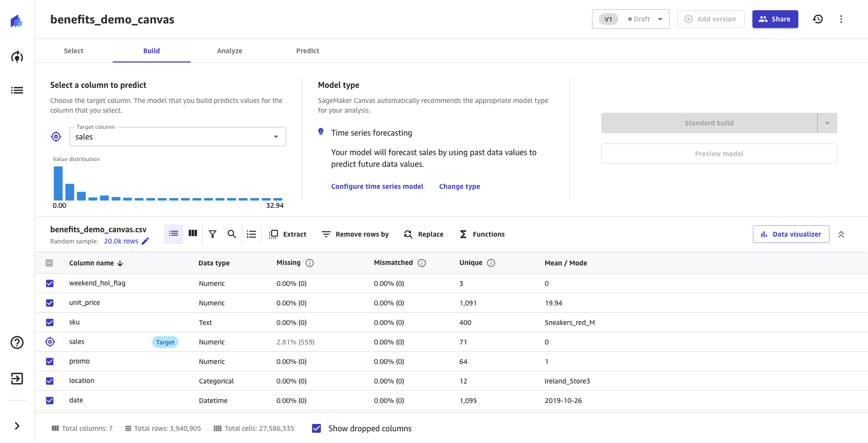Uncheck the sku column
The image size is (868, 443).
50,322
